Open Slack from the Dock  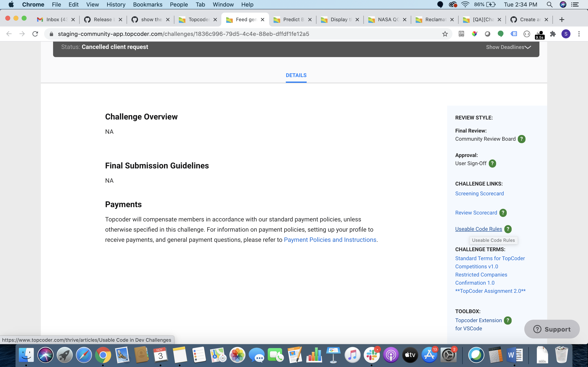pyautogui.click(x=372, y=355)
